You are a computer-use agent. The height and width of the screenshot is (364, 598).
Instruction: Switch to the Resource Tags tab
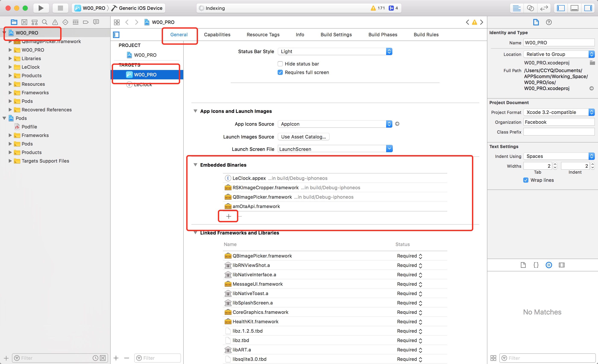pyautogui.click(x=263, y=34)
